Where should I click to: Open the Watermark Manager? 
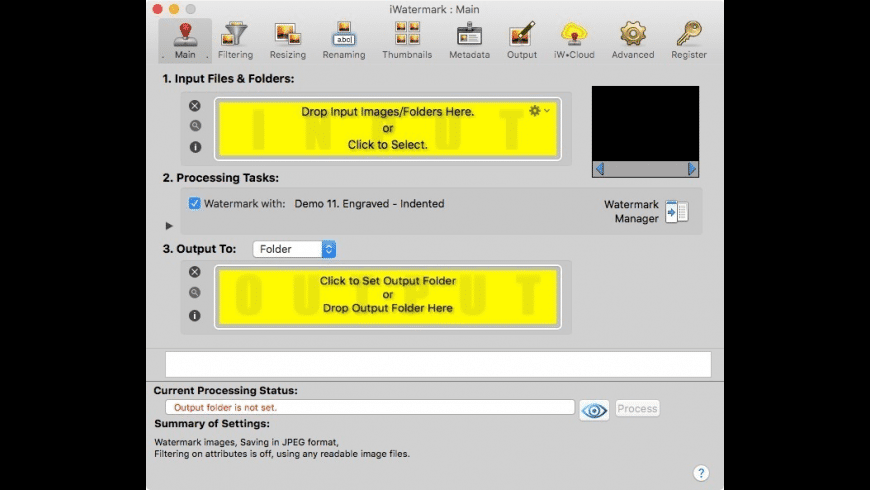[x=676, y=211]
